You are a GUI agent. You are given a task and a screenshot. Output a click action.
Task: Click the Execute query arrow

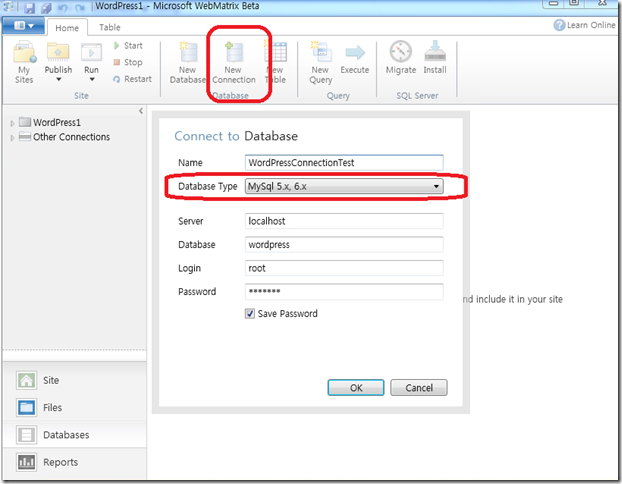click(x=355, y=52)
